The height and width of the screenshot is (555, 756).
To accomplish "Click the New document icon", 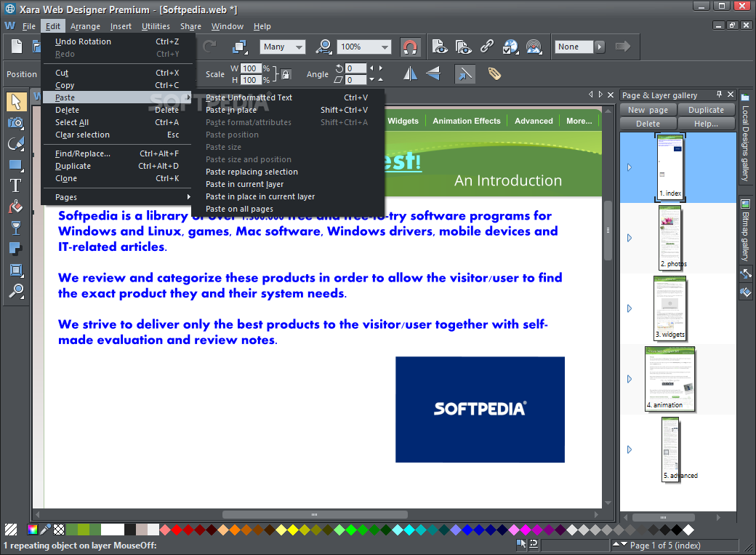I will pos(17,47).
